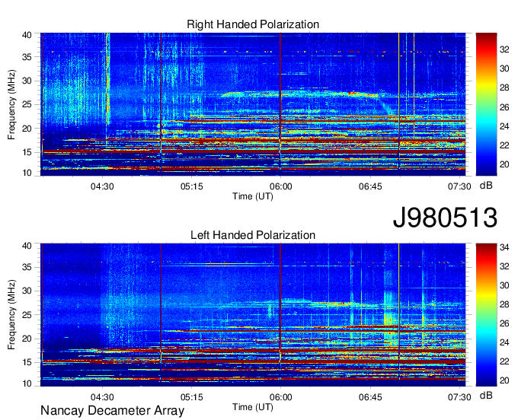Click the 26 value on the bottom colorbar
518x420 pixels.
click(x=504, y=323)
